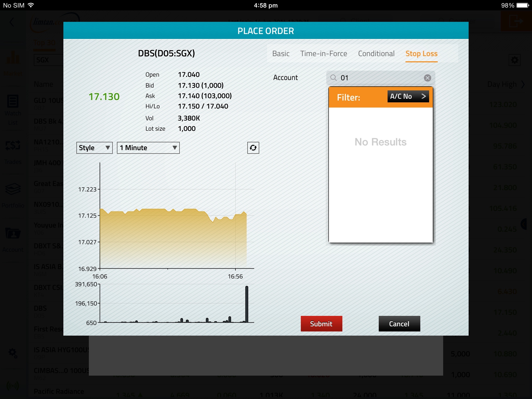Tap the logout icon in top corner
The image size is (532, 399).
click(x=516, y=21)
